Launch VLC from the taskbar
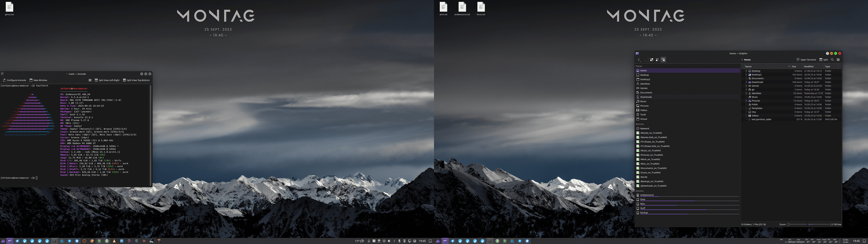This screenshot has width=868, height=244. [x=114, y=241]
